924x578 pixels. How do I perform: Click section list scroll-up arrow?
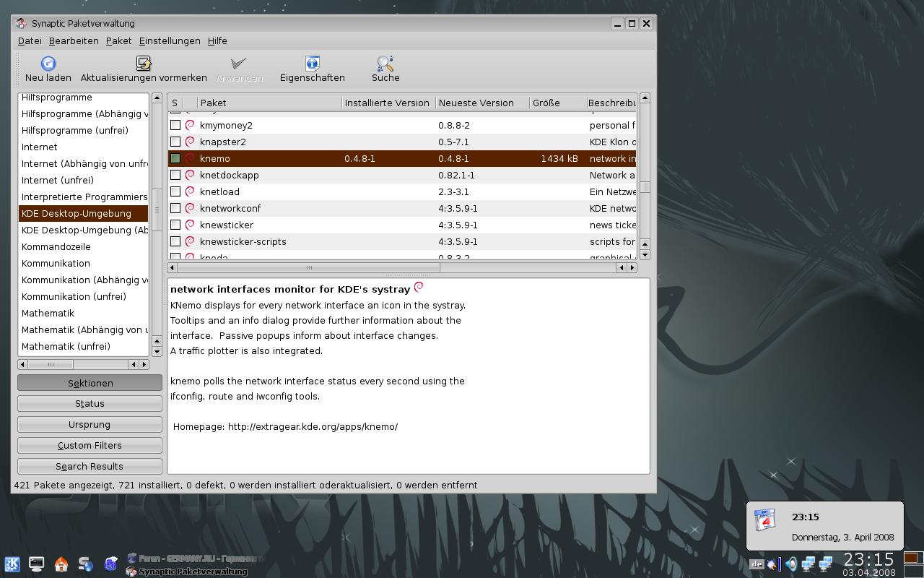click(157, 98)
